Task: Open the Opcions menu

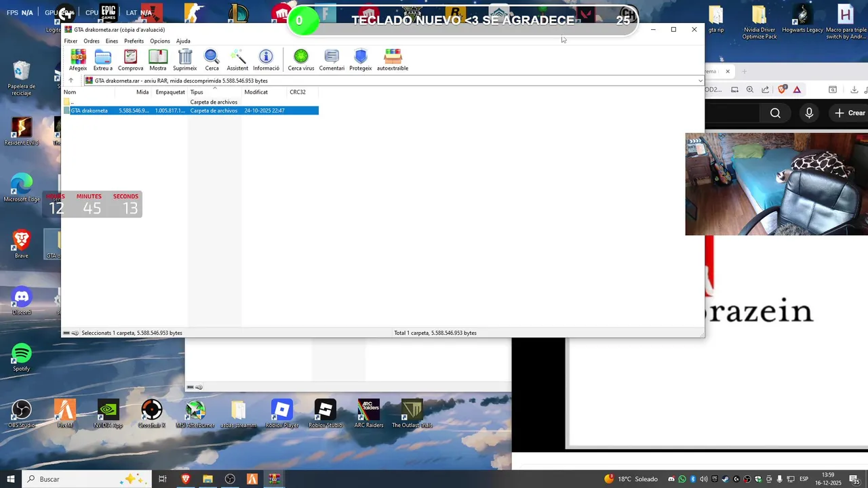Action: 160,41
